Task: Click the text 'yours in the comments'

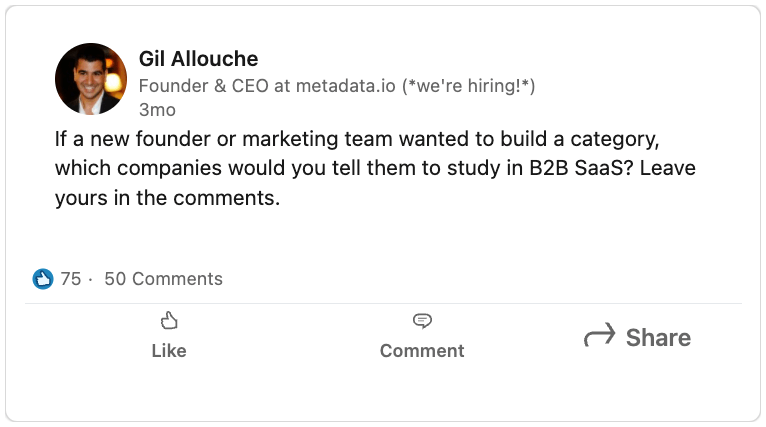Action: coord(167,198)
